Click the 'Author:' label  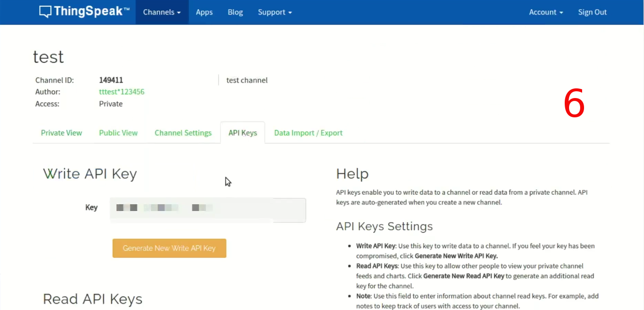pyautogui.click(x=48, y=92)
